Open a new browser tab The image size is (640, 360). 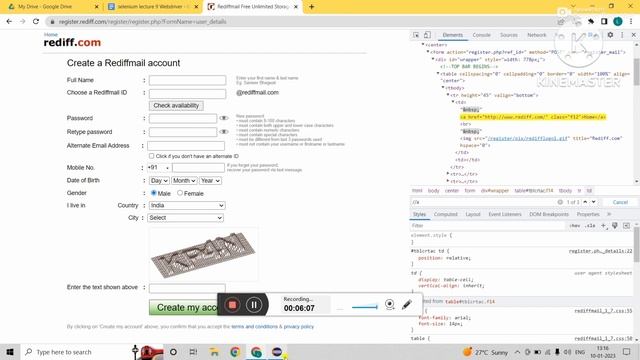tap(311, 7)
